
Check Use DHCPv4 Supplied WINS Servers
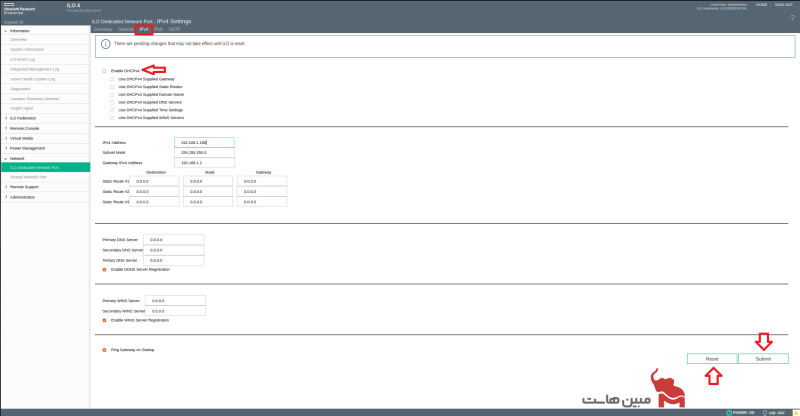[x=112, y=117]
